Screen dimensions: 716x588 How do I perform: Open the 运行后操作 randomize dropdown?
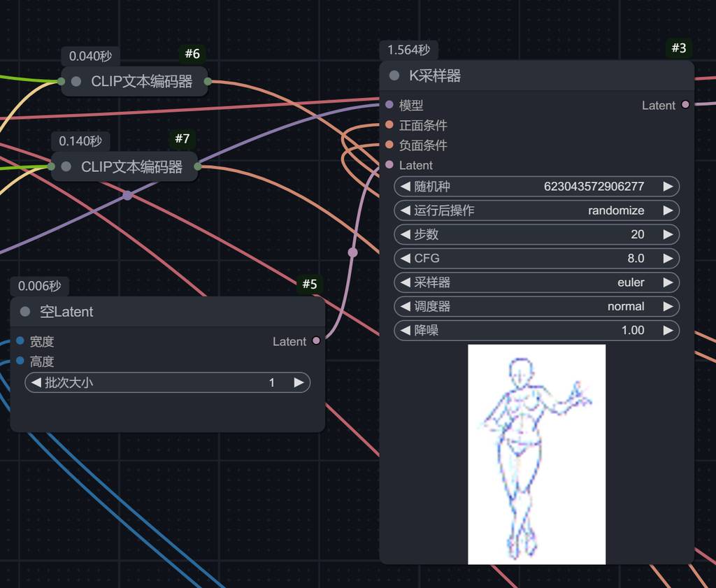pos(536,210)
